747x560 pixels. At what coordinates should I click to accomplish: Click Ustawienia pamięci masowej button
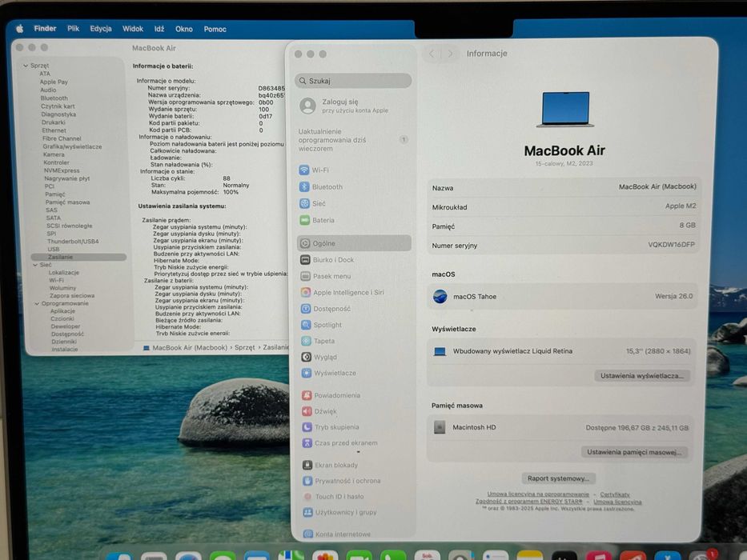(634, 452)
